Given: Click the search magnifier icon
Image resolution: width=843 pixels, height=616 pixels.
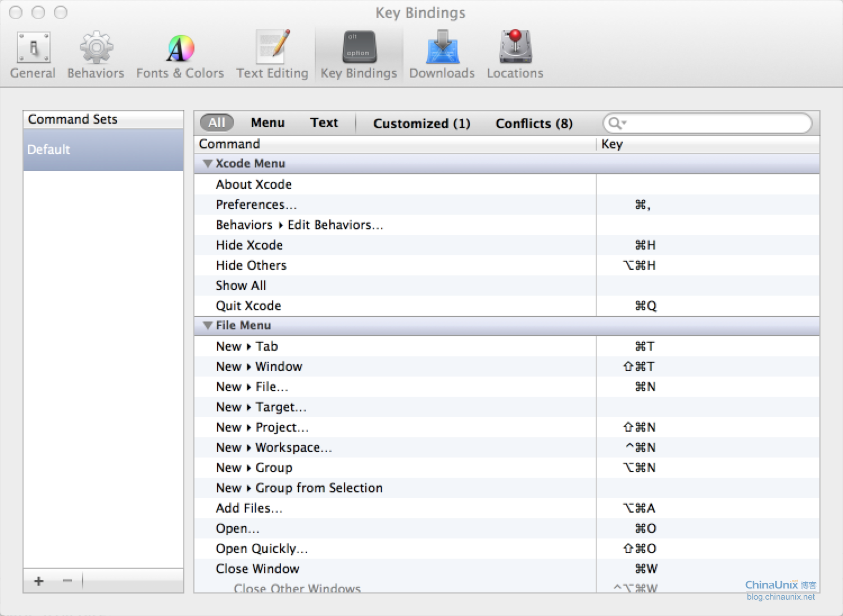Looking at the screenshot, I should pos(617,123).
